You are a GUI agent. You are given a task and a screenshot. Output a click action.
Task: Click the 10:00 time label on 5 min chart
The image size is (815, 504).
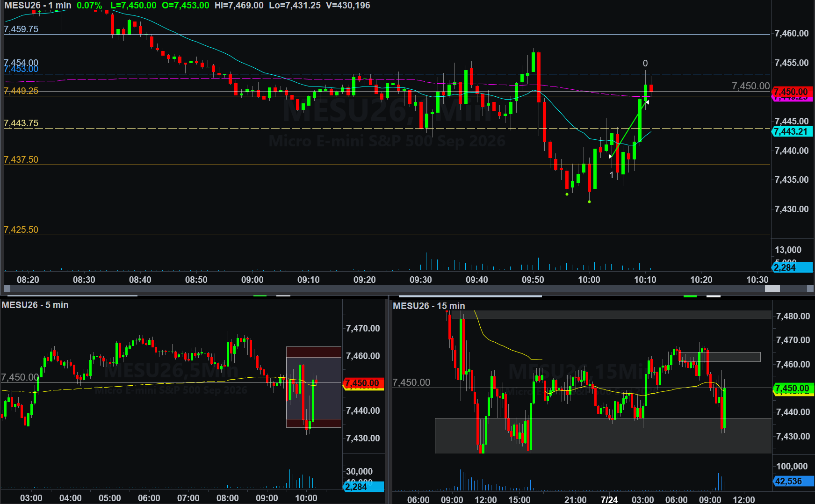click(x=306, y=498)
